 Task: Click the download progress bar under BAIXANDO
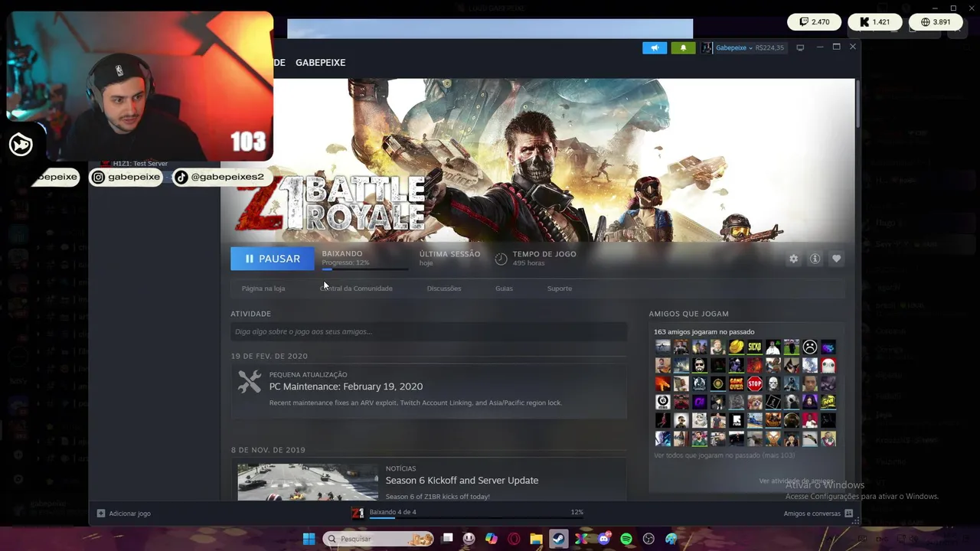tap(364, 269)
